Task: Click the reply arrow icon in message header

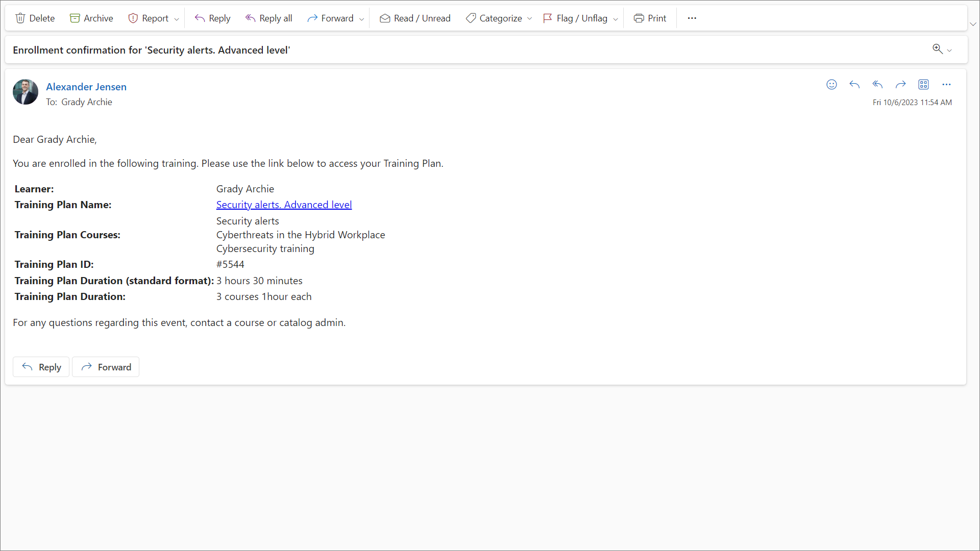Action: pos(854,85)
